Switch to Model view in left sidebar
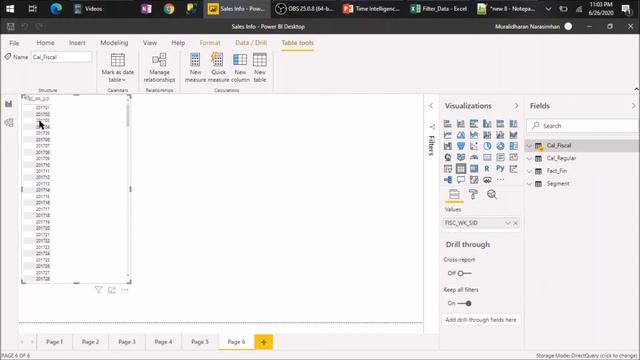The width and height of the screenshot is (640, 360). 9,122
